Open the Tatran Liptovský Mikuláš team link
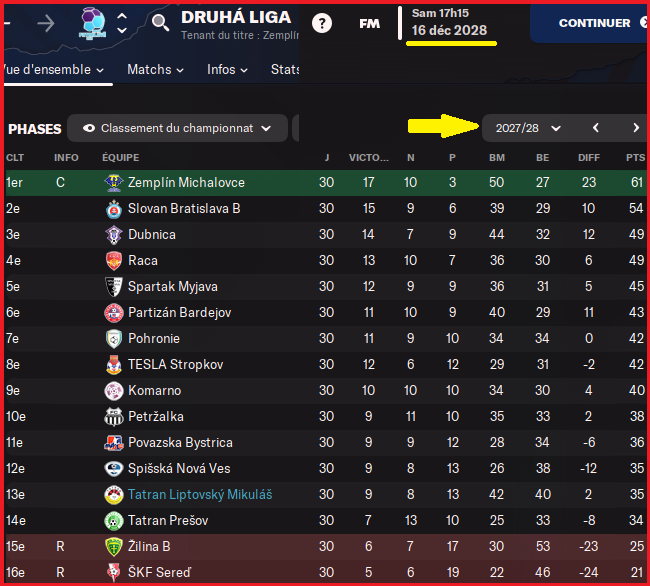This screenshot has height=586, width=650. point(201,495)
